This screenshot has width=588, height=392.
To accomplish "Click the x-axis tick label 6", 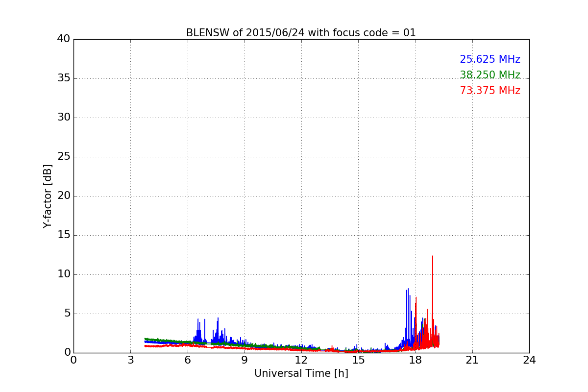I will pyautogui.click(x=188, y=360).
